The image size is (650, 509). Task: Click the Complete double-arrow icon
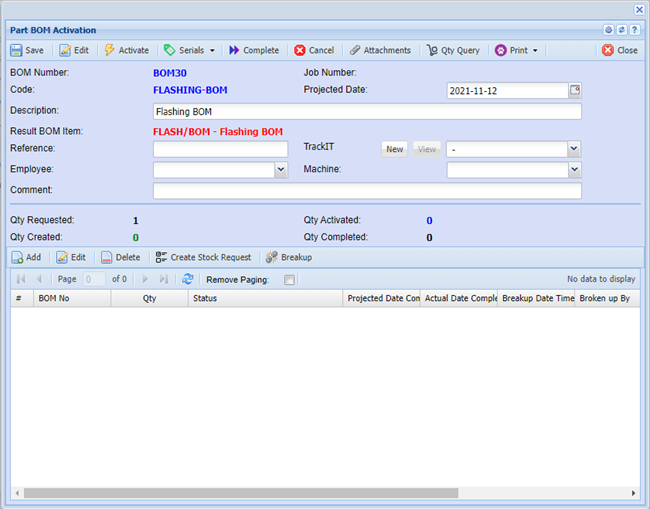click(234, 50)
